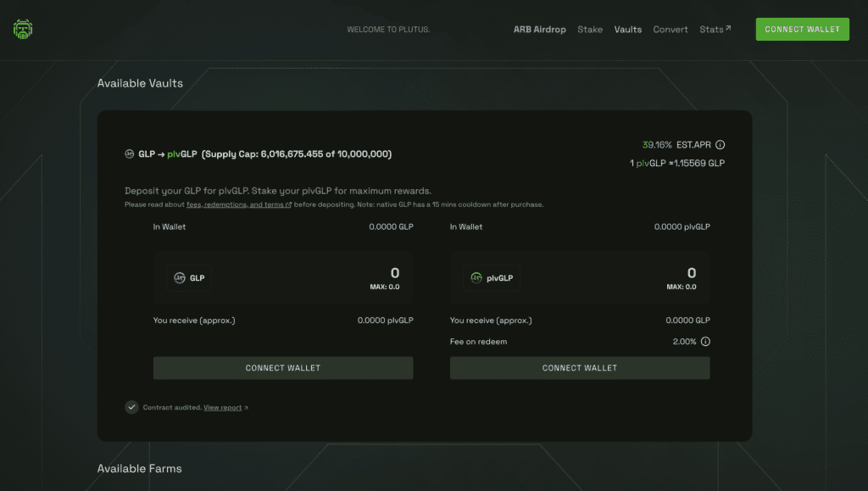The width and height of the screenshot is (868, 491).
Task: Click the 39.16% APR value
Action: tap(657, 144)
